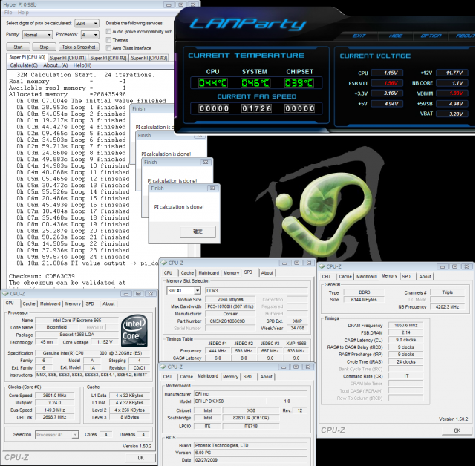Minimize the CPU-Z Memory window
476x466 pixels.
tap(443, 266)
